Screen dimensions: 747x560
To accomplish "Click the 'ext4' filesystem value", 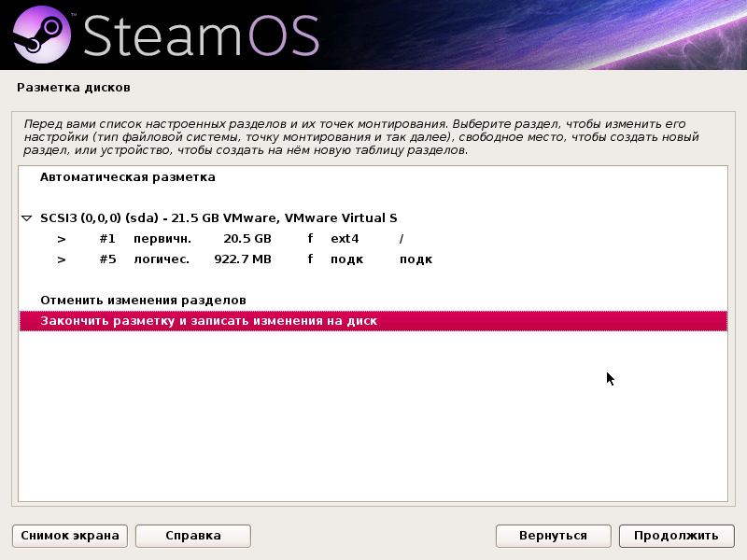I will (x=345, y=239).
